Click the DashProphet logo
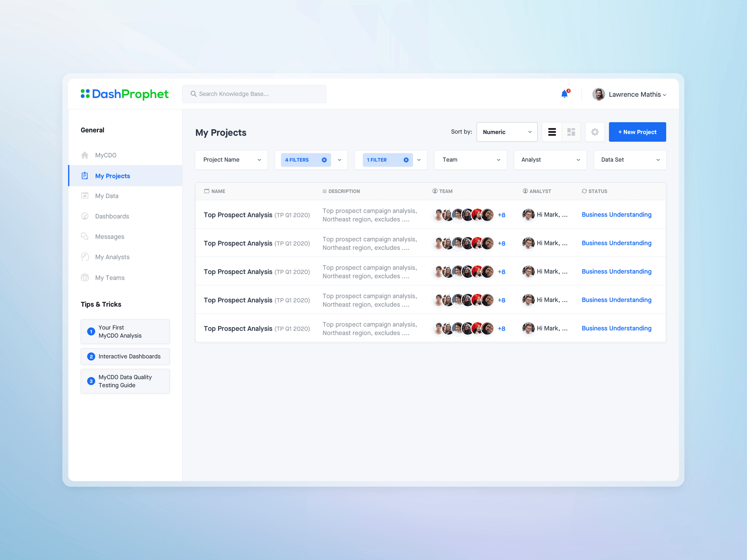 124,94
